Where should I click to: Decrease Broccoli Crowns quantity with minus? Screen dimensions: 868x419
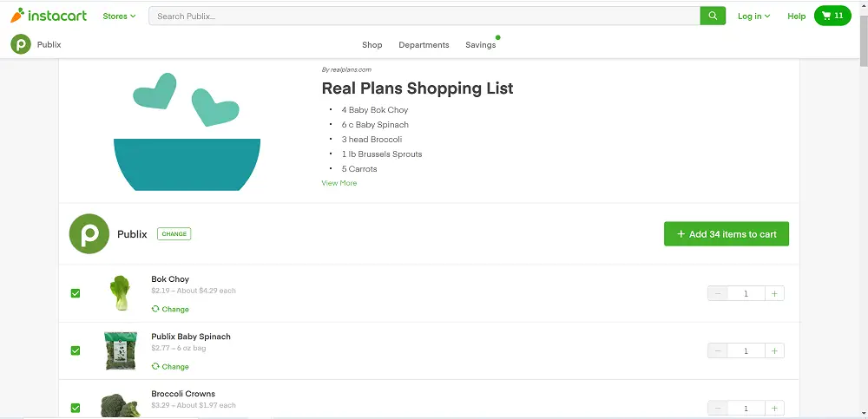tap(718, 409)
